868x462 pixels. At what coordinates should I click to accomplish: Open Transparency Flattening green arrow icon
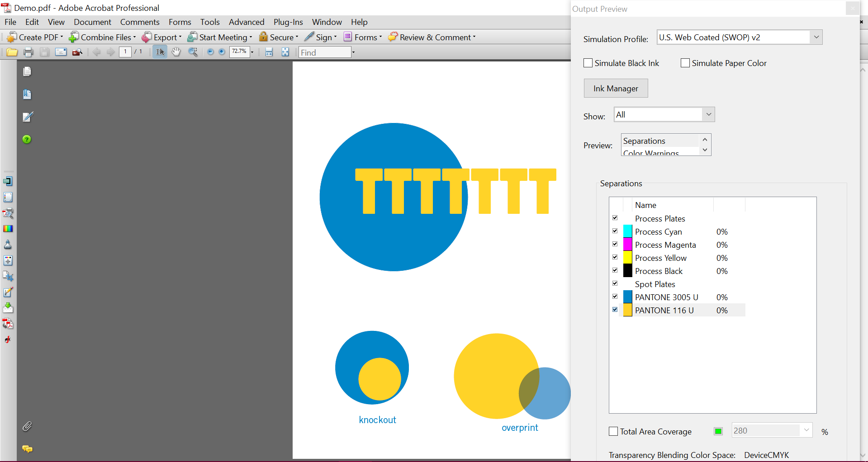[x=8, y=308]
